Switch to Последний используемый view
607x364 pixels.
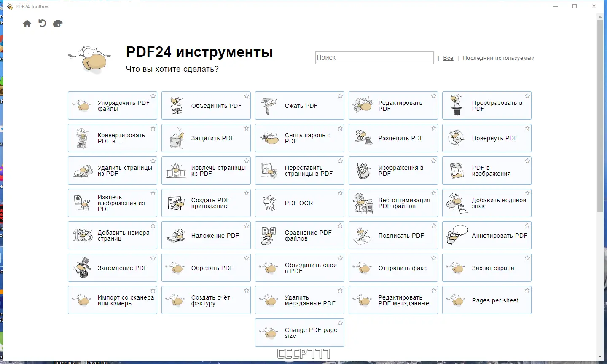click(499, 58)
